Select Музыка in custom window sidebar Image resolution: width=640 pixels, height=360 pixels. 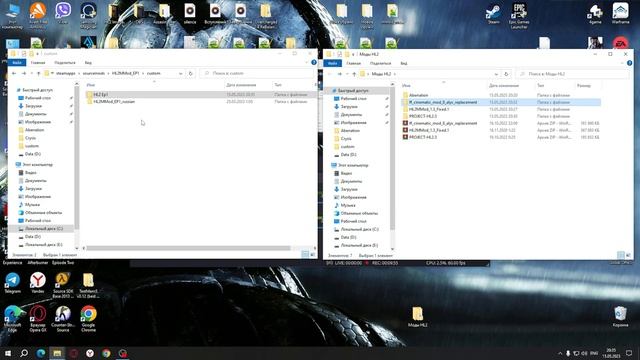(32, 204)
